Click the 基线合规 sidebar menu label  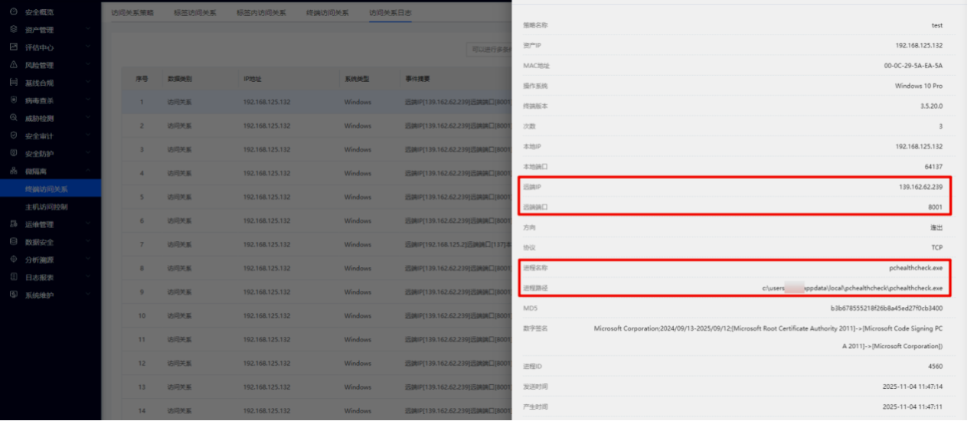(40, 83)
